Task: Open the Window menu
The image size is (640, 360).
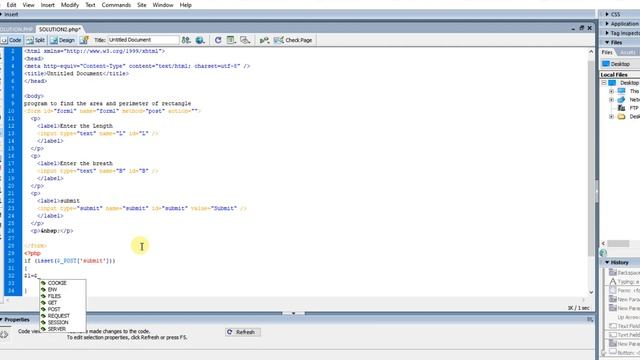Action: (x=163, y=5)
